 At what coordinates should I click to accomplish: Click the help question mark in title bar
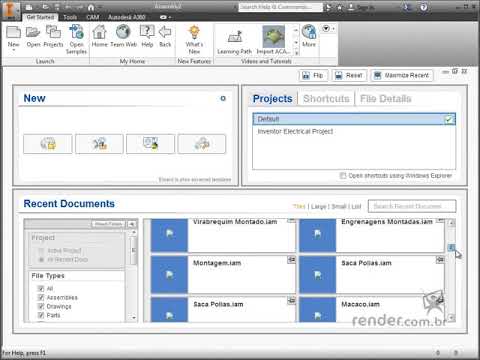coord(424,7)
